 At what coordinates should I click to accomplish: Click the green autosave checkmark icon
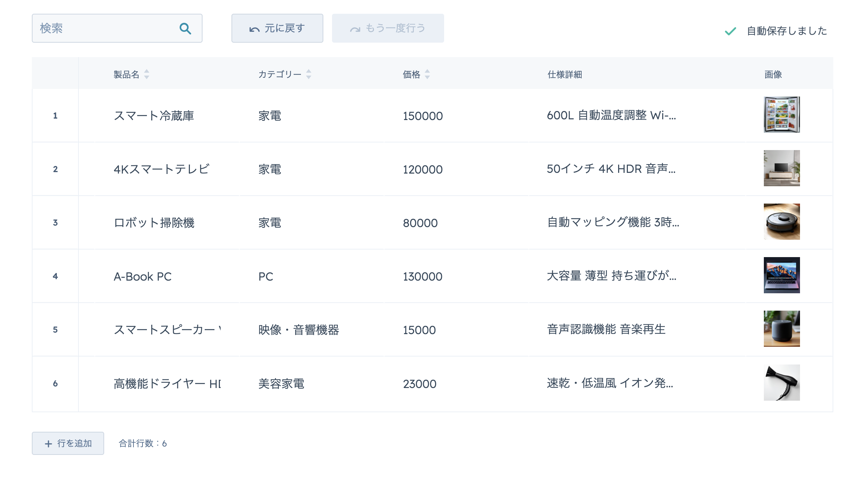pos(730,31)
